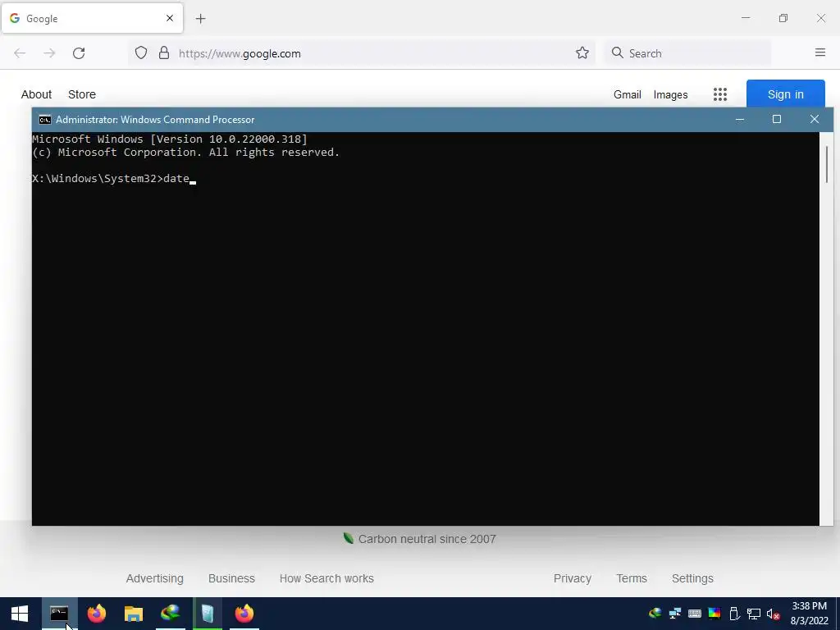Open File Explorer from the taskbar
The width and height of the screenshot is (840, 630).
134,614
